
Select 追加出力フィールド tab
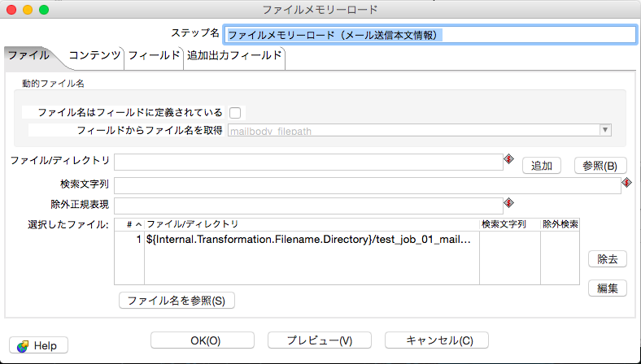234,56
